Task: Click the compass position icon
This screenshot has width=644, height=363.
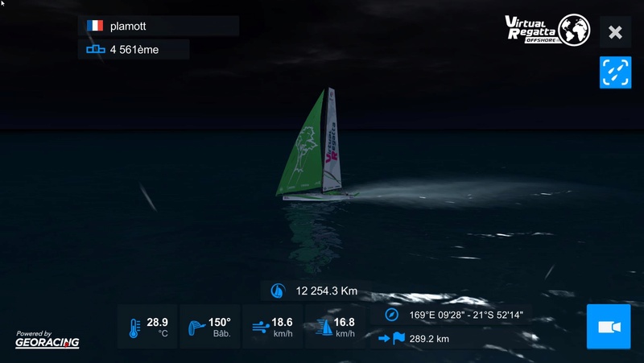Action: point(391,315)
